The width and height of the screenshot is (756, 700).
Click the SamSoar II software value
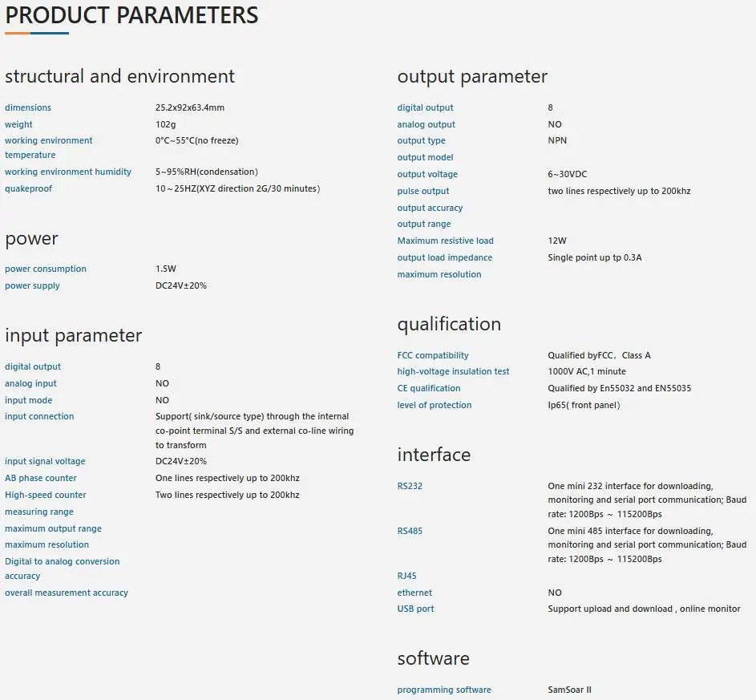[569, 690]
